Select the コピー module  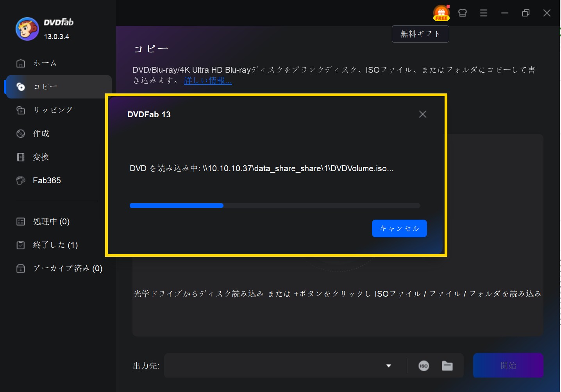(59, 86)
